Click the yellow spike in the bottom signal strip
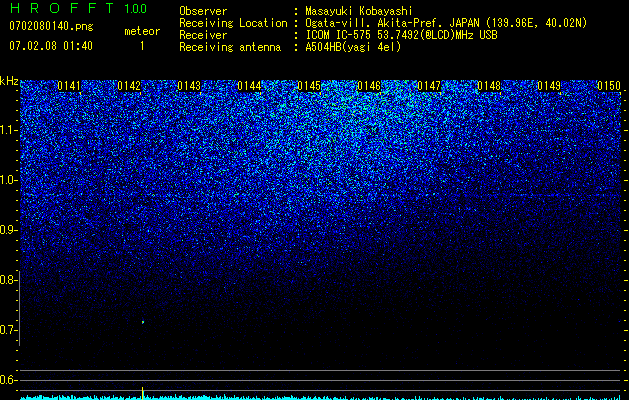 (142, 393)
